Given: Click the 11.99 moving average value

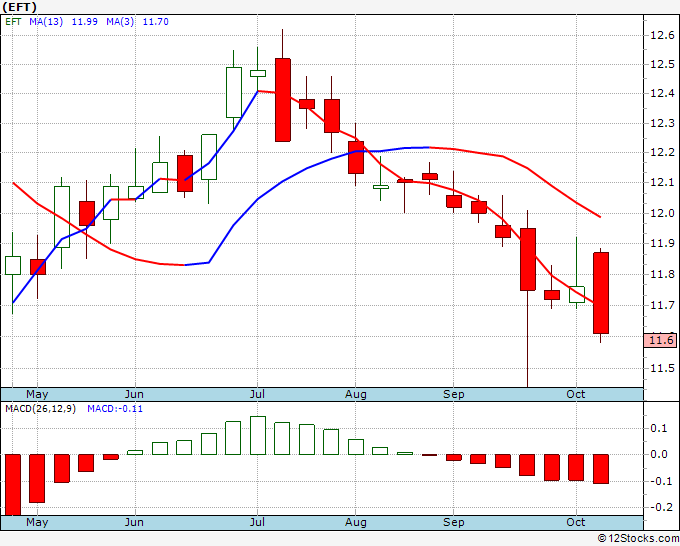Looking at the screenshot, I should (85, 22).
